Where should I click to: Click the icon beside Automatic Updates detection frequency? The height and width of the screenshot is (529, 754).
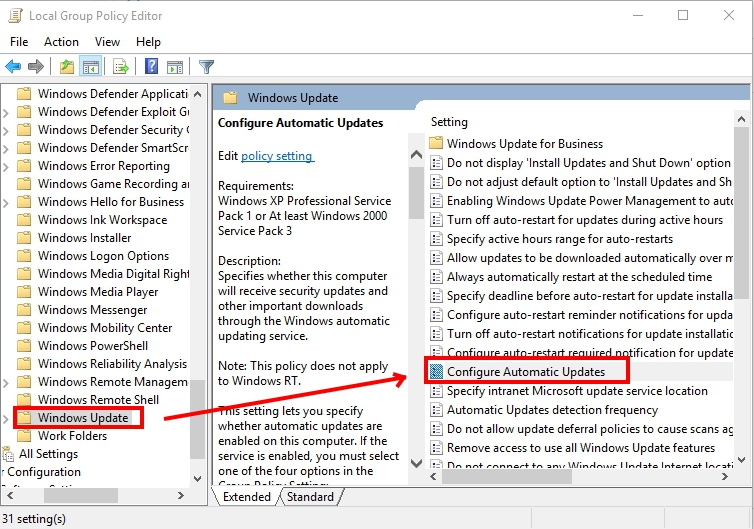[436, 410]
